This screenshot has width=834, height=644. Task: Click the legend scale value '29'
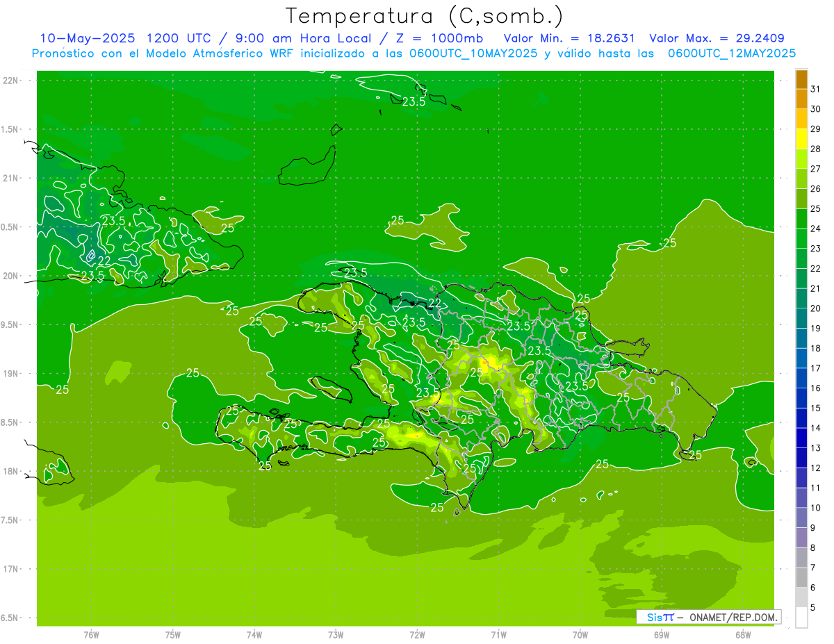pos(816,129)
